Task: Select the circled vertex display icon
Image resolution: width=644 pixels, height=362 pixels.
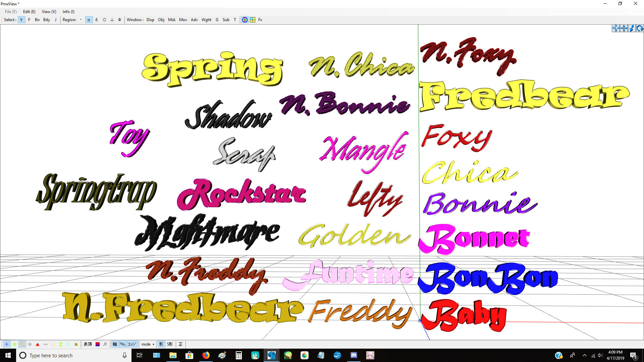Action: 7,344
